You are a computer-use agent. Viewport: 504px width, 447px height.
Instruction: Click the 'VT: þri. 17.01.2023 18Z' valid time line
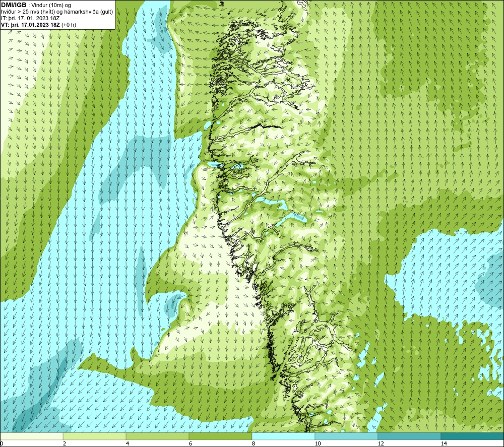pyautogui.click(x=30, y=25)
